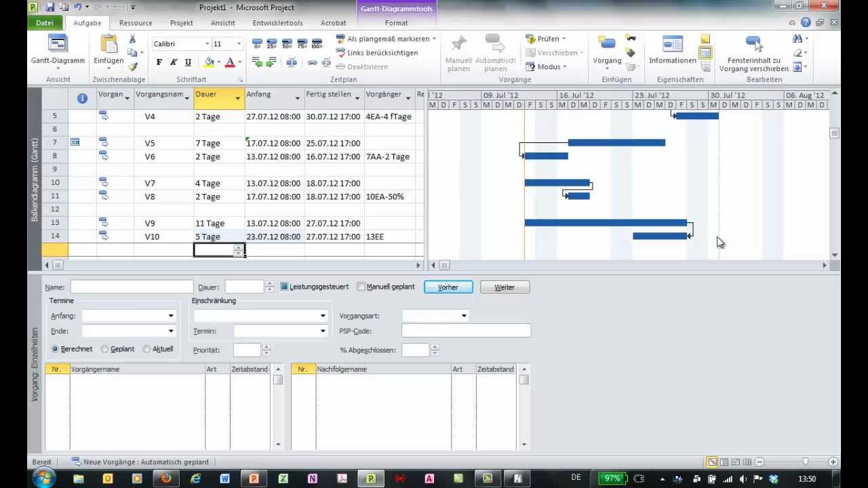Open the Dauer column filter dropdown

tap(237, 98)
